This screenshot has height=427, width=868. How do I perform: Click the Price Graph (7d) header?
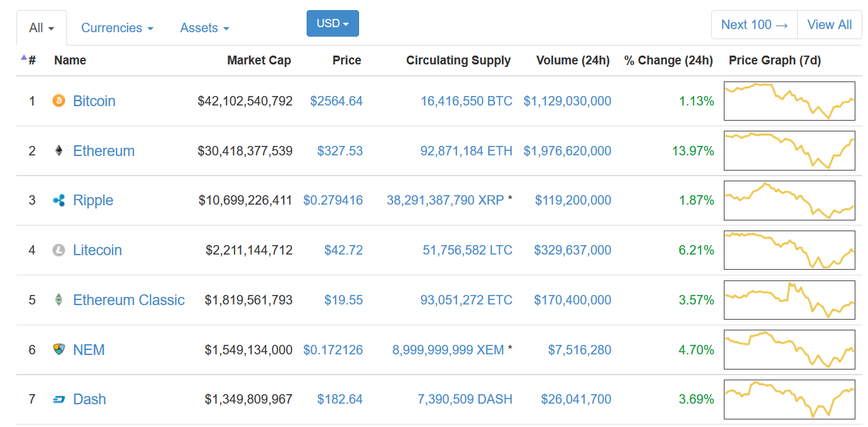click(x=775, y=61)
